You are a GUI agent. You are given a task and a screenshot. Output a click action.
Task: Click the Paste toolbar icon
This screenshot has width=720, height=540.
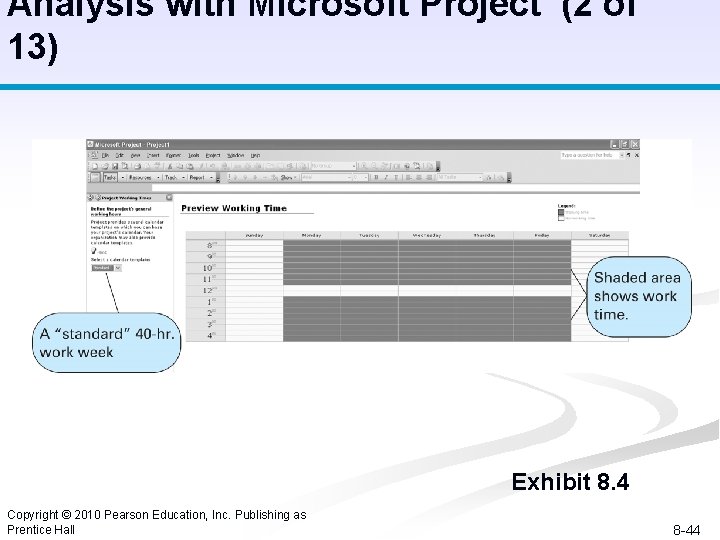(x=190, y=166)
